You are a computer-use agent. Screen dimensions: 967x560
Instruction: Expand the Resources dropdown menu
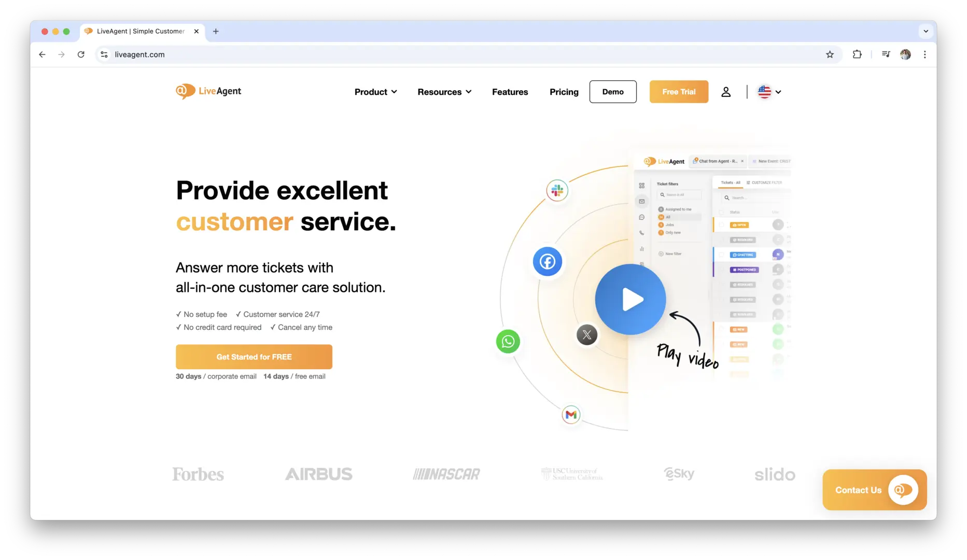coord(444,92)
